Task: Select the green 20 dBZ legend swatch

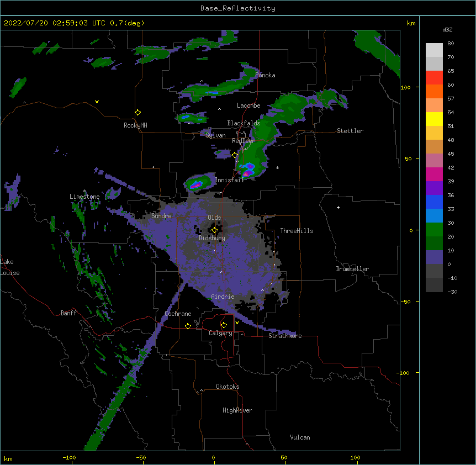Action: click(434, 230)
